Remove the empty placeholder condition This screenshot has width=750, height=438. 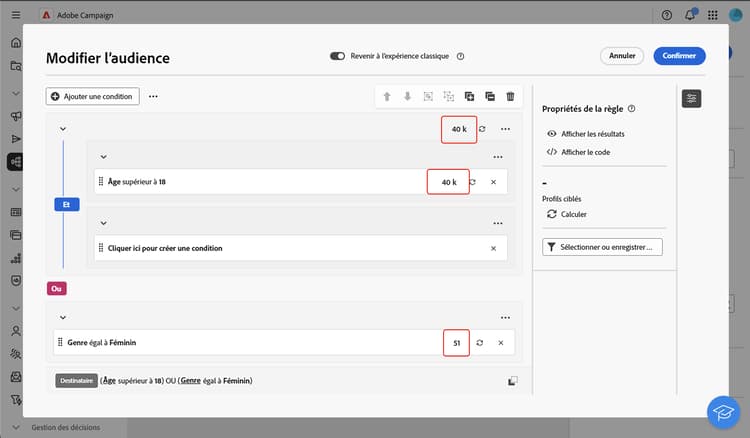point(493,249)
